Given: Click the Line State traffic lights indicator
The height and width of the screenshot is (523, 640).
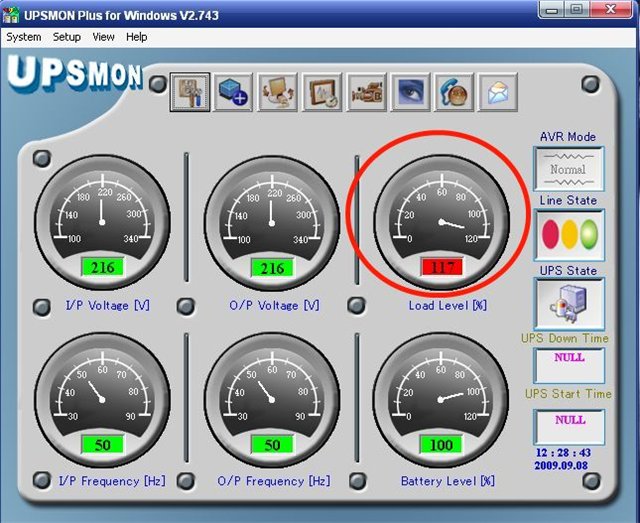Looking at the screenshot, I should (x=569, y=235).
